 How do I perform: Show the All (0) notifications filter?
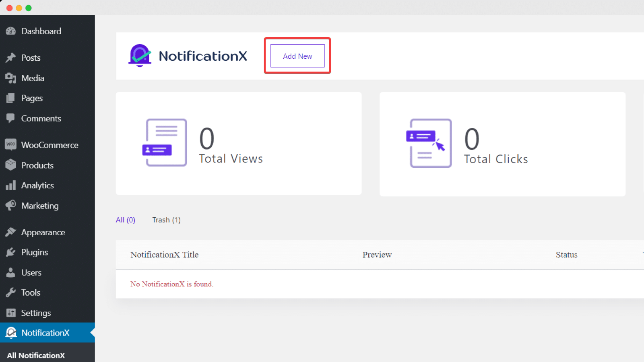tap(126, 220)
